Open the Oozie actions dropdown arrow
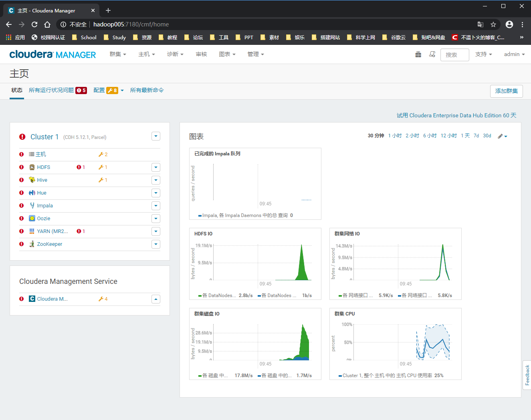Viewport: 531px width, 420px height. 156,219
